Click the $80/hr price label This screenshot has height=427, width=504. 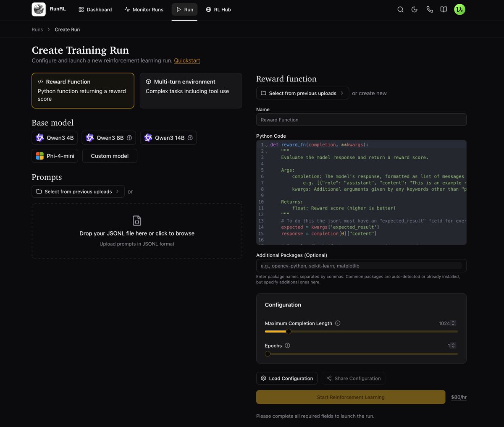click(459, 397)
